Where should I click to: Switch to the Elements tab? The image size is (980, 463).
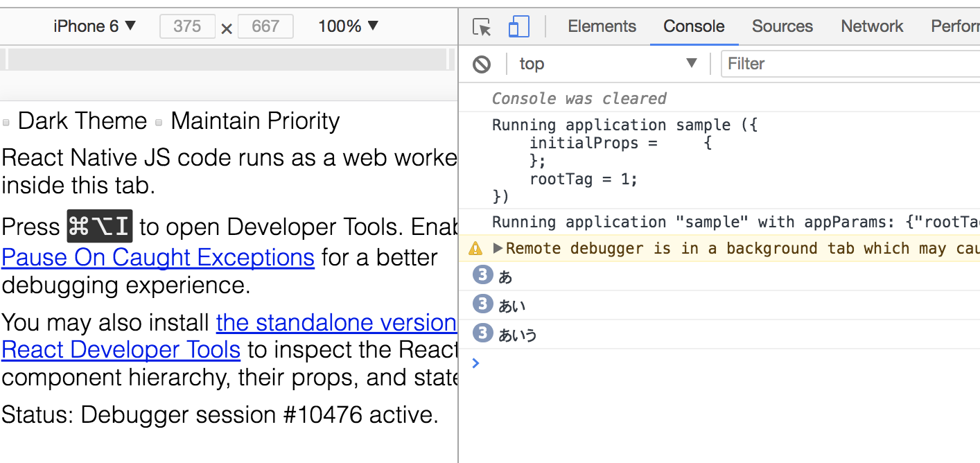pyautogui.click(x=602, y=26)
